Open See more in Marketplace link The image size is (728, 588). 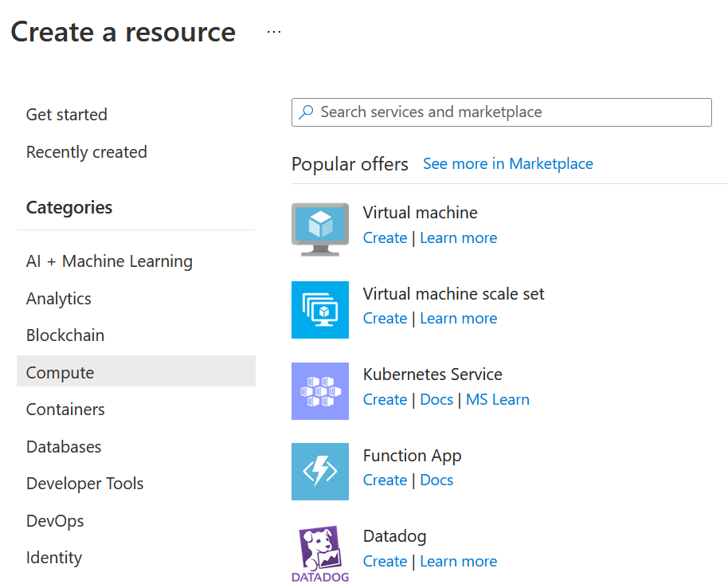pyautogui.click(x=507, y=163)
